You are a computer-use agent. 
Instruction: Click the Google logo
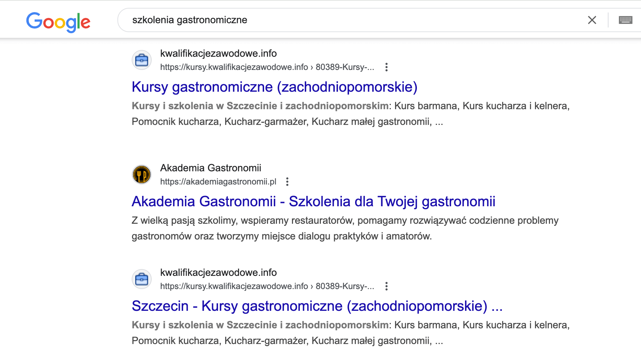[x=58, y=21]
